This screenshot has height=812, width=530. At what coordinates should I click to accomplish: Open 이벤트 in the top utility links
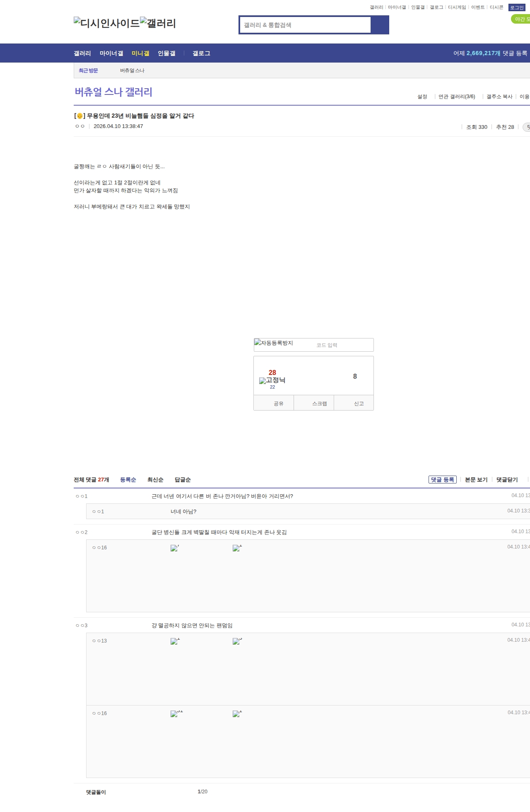coord(478,7)
